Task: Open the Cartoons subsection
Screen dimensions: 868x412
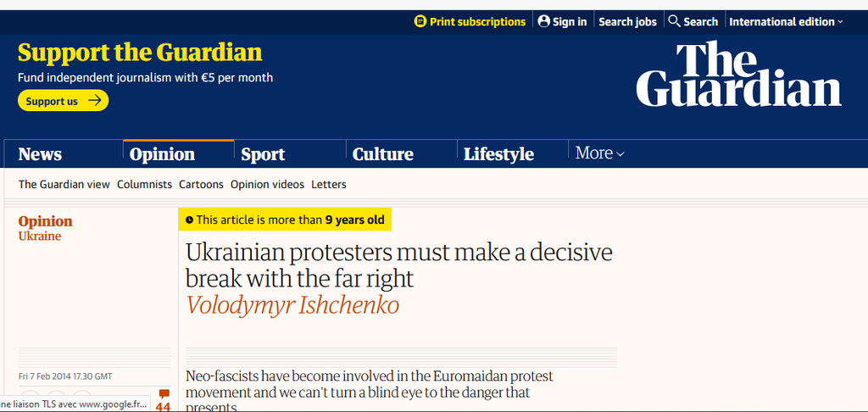Action: (x=201, y=184)
